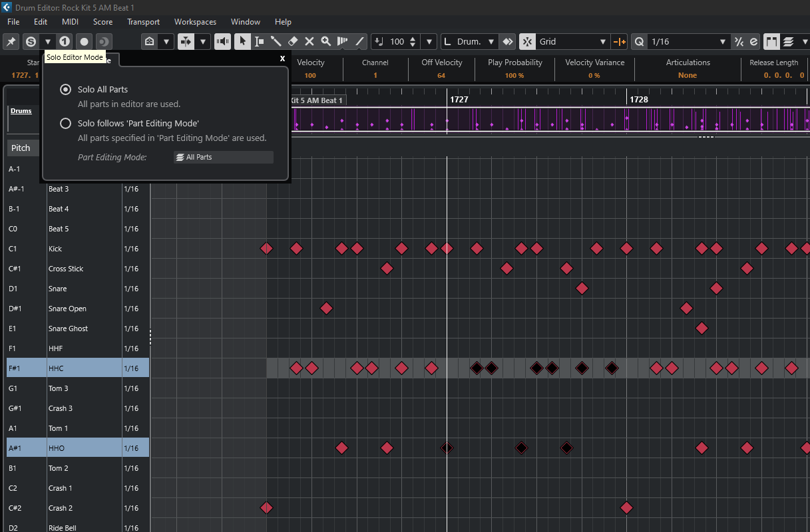The height and width of the screenshot is (532, 810).
Task: Open the Transport menu
Action: [x=143, y=22]
